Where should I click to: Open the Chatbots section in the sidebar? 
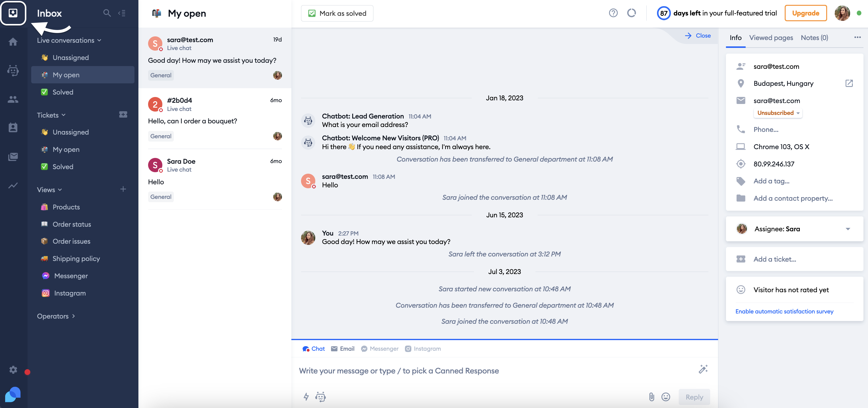13,71
